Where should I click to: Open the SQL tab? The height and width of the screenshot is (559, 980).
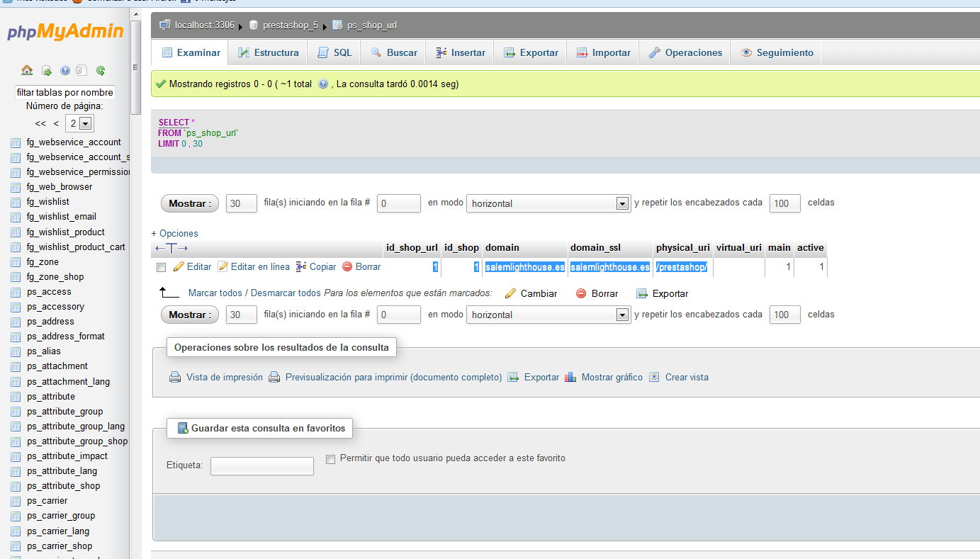[x=334, y=52]
